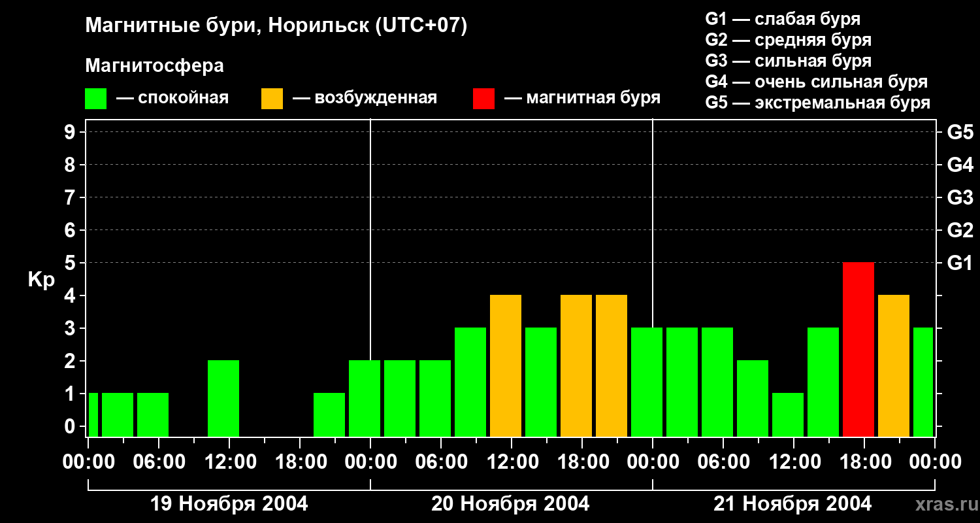Click the '18:00' time label above 20 Ноября

(x=582, y=462)
